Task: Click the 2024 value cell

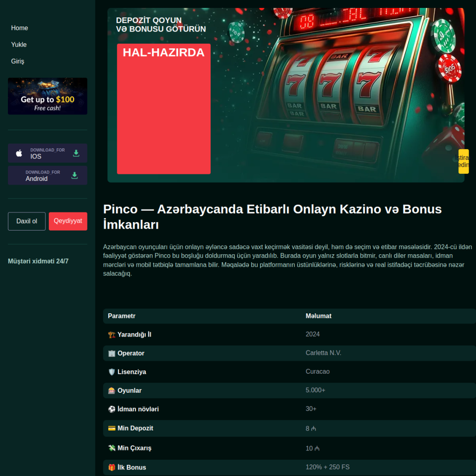Action: click(x=313, y=334)
